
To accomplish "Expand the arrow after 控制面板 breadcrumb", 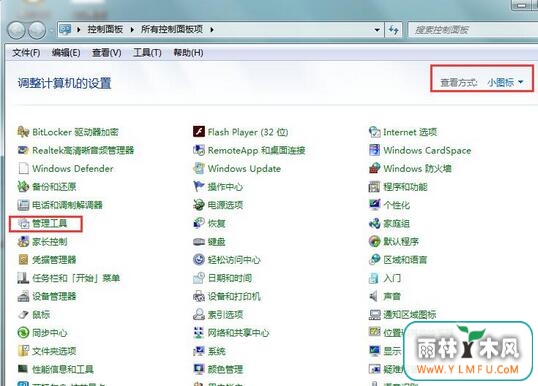I will (x=132, y=30).
